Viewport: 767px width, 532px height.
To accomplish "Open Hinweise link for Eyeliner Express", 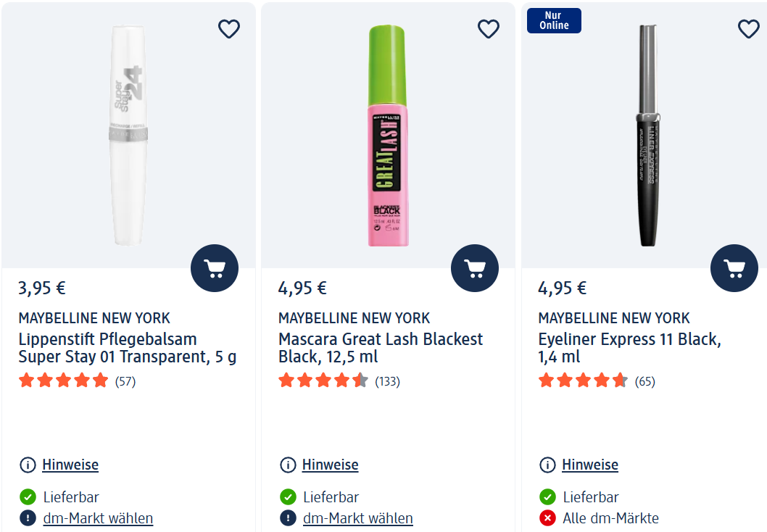I will pos(590,465).
